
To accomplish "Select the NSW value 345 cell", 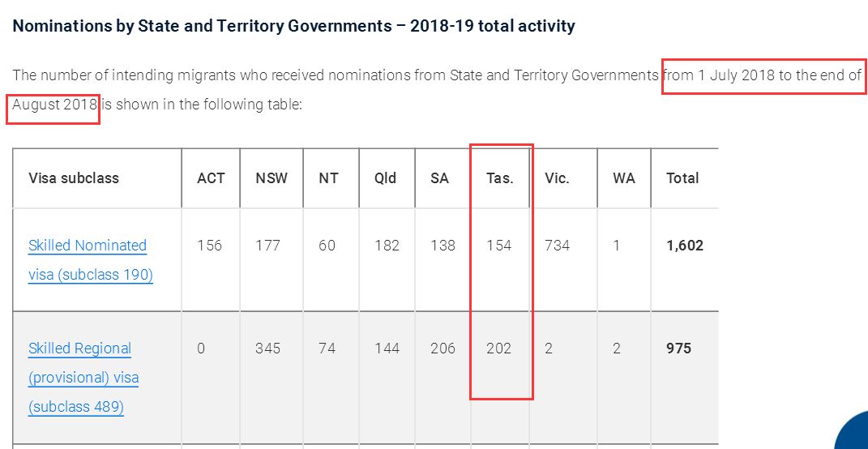I will (x=267, y=349).
